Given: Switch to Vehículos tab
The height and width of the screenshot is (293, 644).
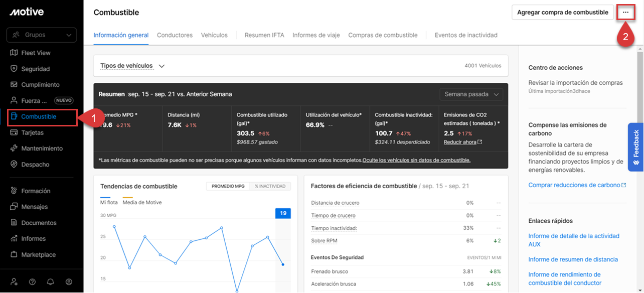Looking at the screenshot, I should 214,35.
